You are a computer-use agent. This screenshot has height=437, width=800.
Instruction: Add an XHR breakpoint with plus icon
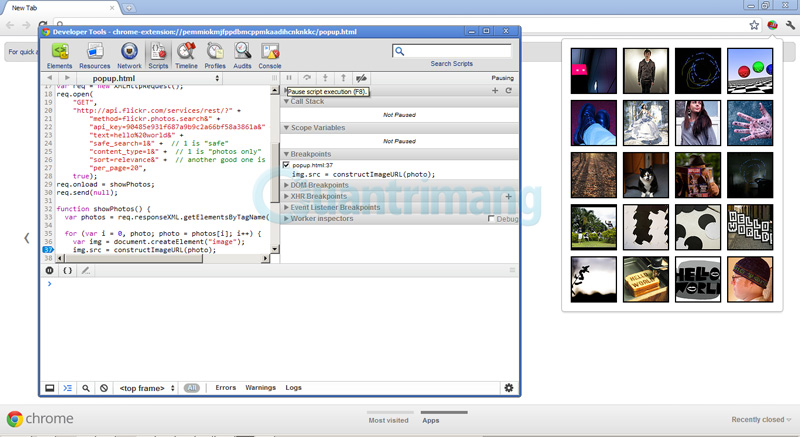[x=508, y=196]
